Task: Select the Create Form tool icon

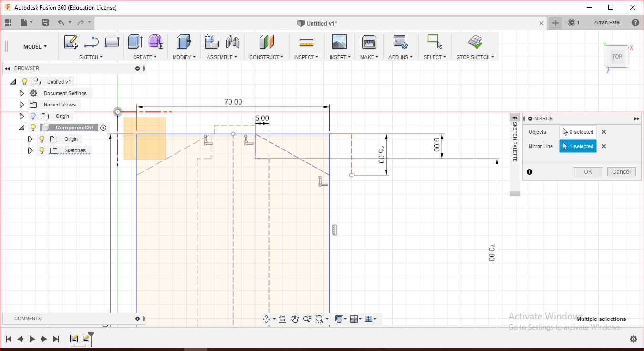Action: (x=156, y=42)
